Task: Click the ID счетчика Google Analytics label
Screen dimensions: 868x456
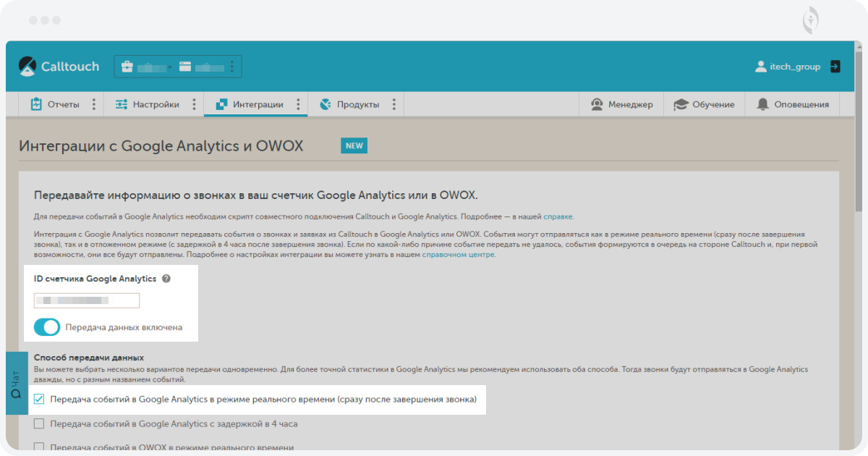Action: (95, 279)
